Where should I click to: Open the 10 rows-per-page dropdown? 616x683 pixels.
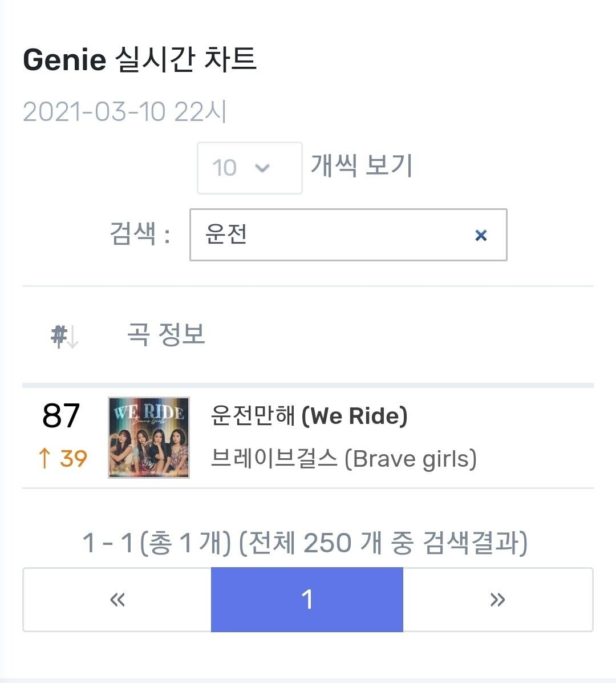click(x=249, y=168)
